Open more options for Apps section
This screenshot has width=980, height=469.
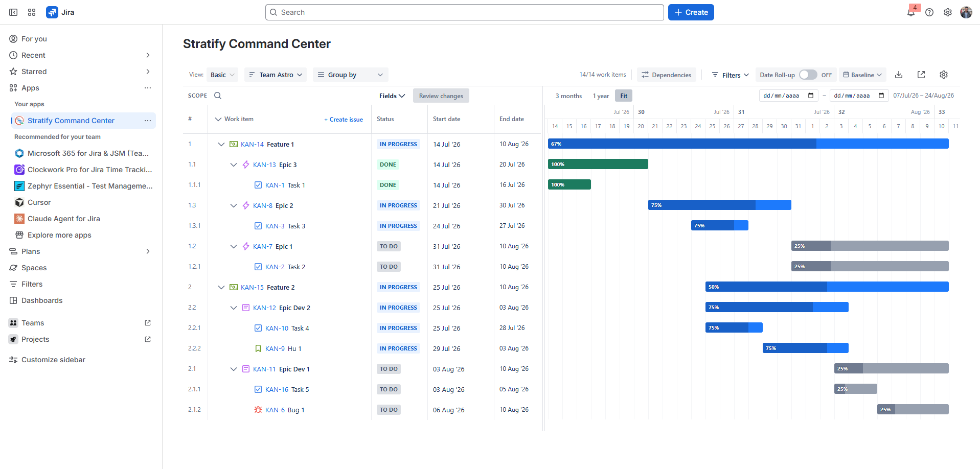click(x=148, y=88)
